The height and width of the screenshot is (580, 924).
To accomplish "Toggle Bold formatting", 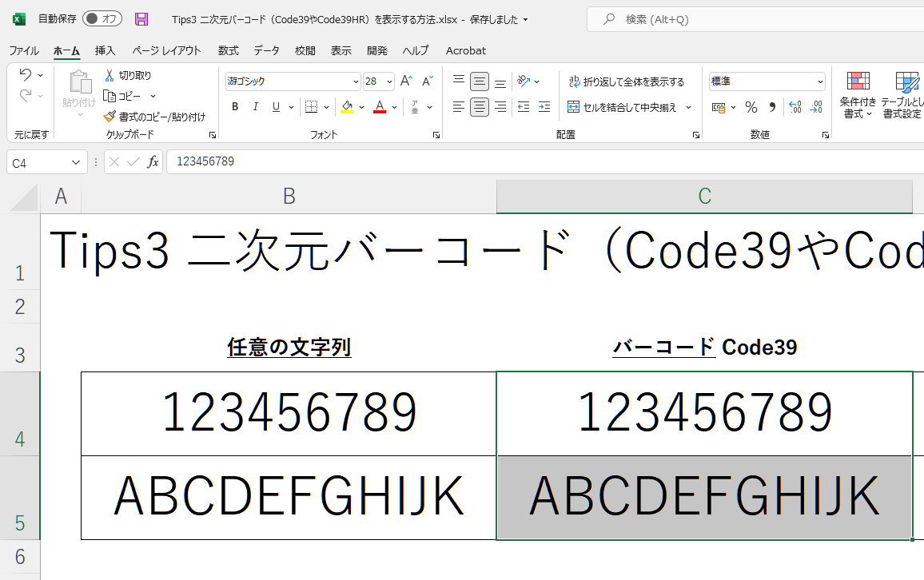I will 235,107.
